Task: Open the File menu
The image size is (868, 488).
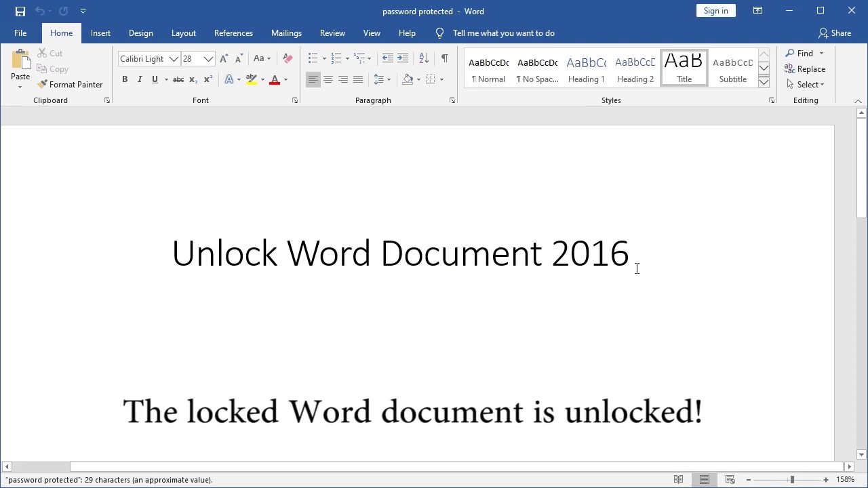Action: coord(20,33)
